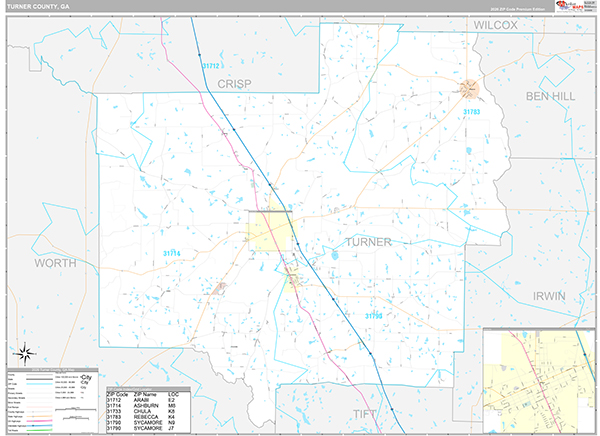Select the CHULA row in ZIP table

click(148, 411)
